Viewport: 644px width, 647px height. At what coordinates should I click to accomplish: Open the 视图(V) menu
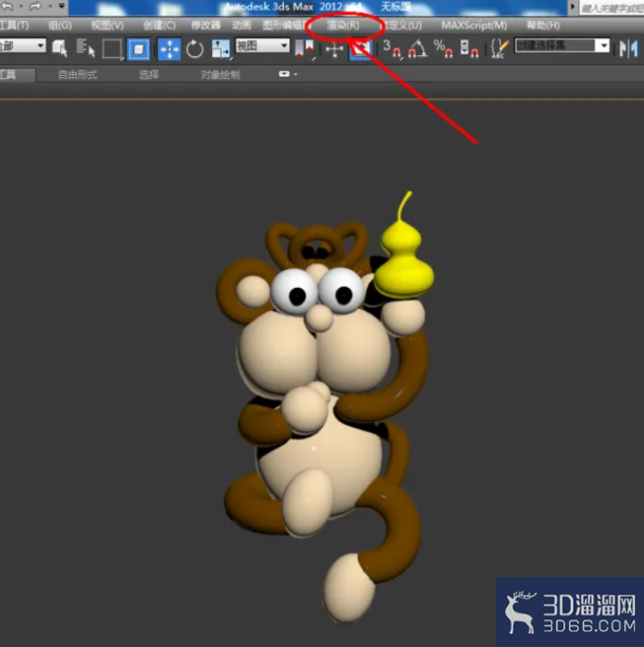click(107, 26)
